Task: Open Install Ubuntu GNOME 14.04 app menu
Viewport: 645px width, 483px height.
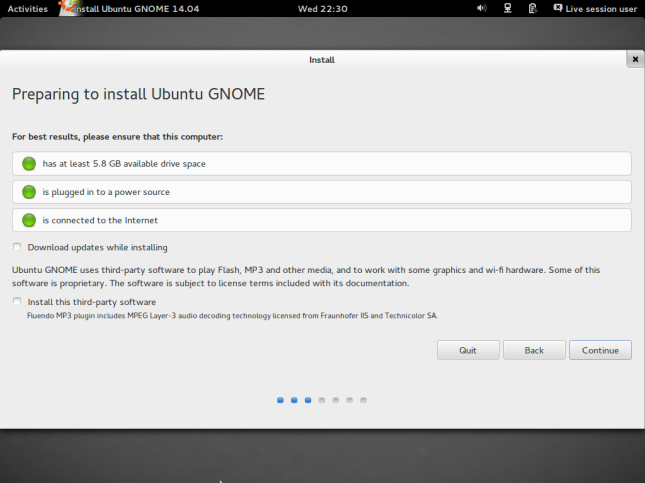Action: (x=125, y=8)
